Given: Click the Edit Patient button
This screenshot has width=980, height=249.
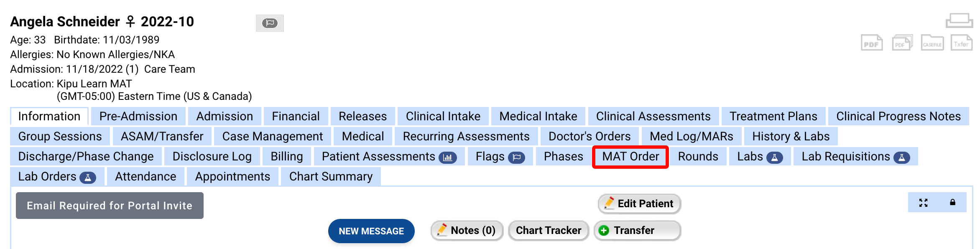Looking at the screenshot, I should click(639, 204).
